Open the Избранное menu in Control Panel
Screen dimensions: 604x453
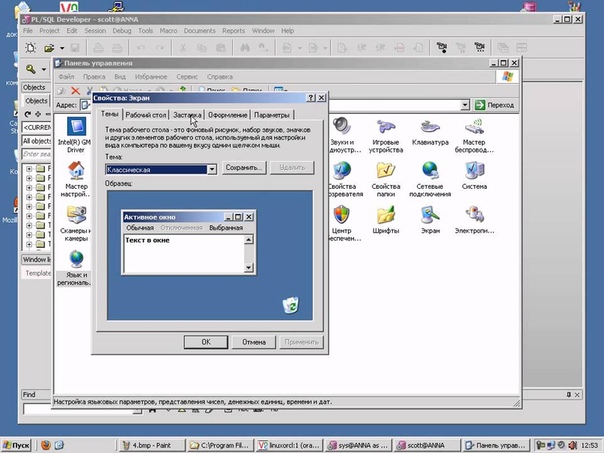(x=150, y=77)
